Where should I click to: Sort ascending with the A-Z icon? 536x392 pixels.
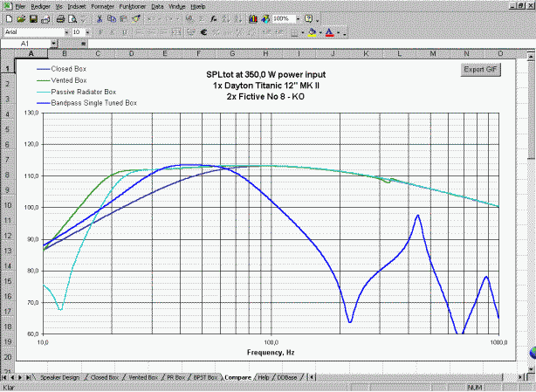225,19
